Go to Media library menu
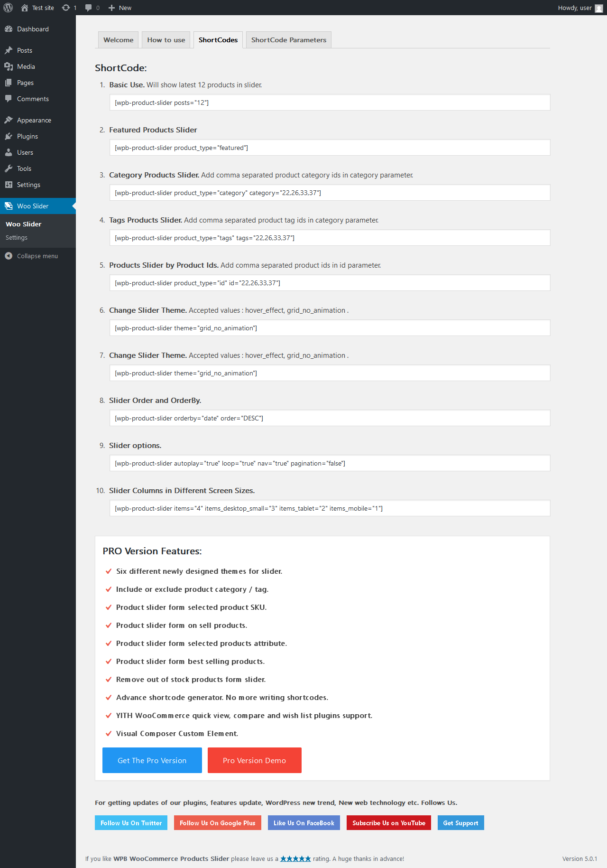The height and width of the screenshot is (868, 607). click(x=38, y=66)
